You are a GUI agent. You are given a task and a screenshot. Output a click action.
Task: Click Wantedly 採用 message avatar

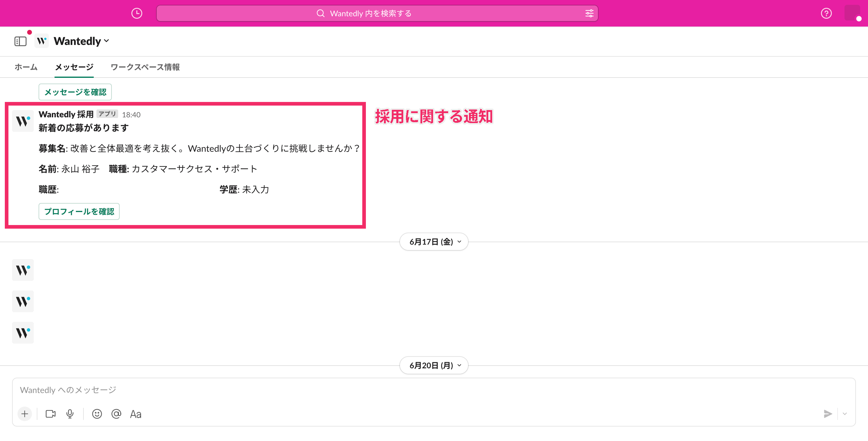click(23, 121)
